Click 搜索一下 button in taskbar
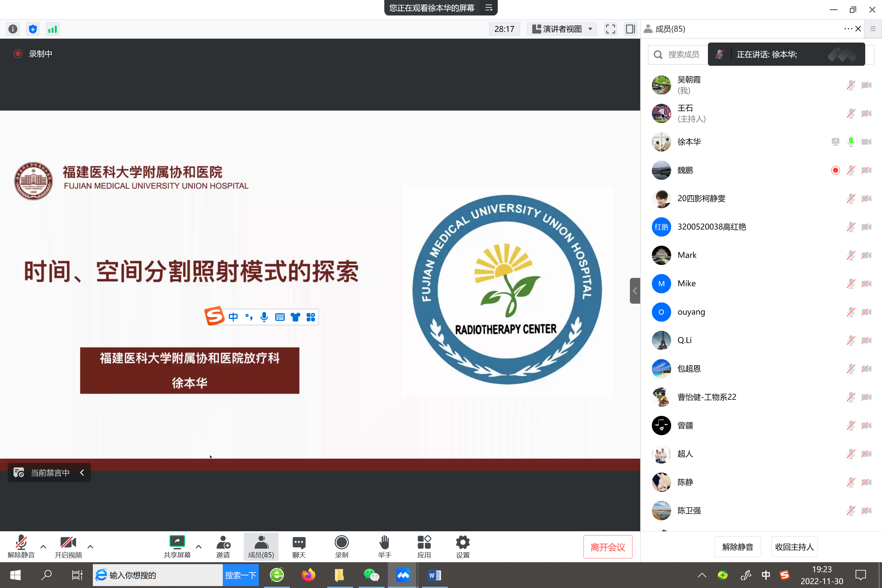 pyautogui.click(x=241, y=575)
